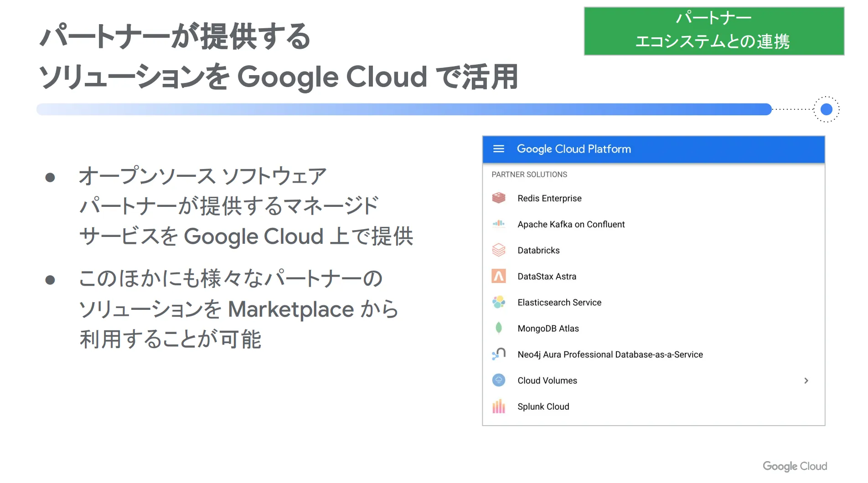Viewport: 868px width, 483px height.
Task: Click the Databricks layered logo icon
Action: pos(499,250)
